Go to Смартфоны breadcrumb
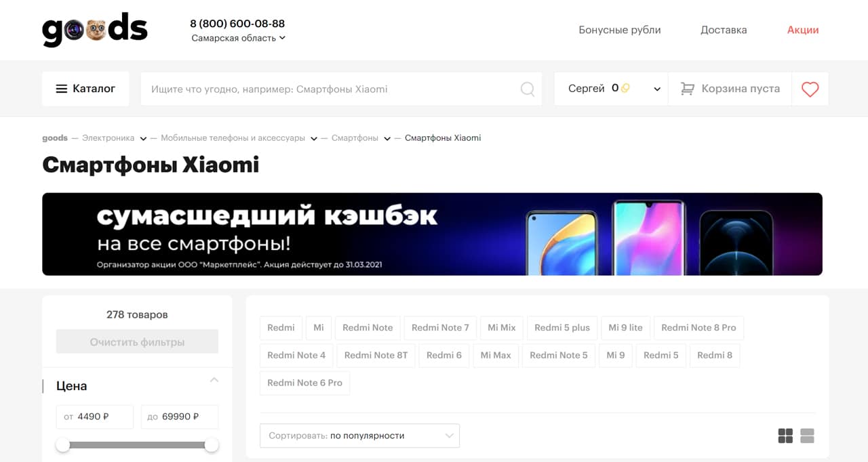 [x=355, y=138]
